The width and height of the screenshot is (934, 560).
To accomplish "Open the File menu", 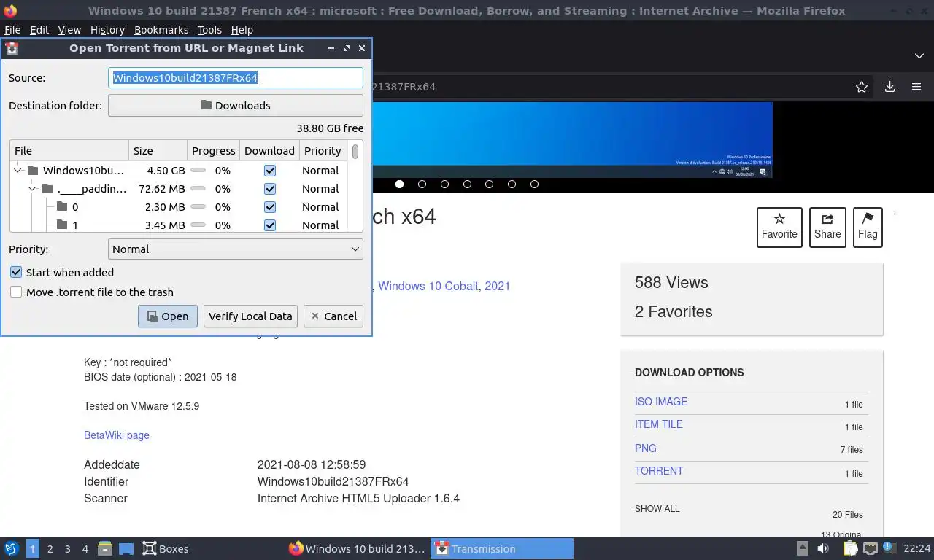I will [12, 30].
